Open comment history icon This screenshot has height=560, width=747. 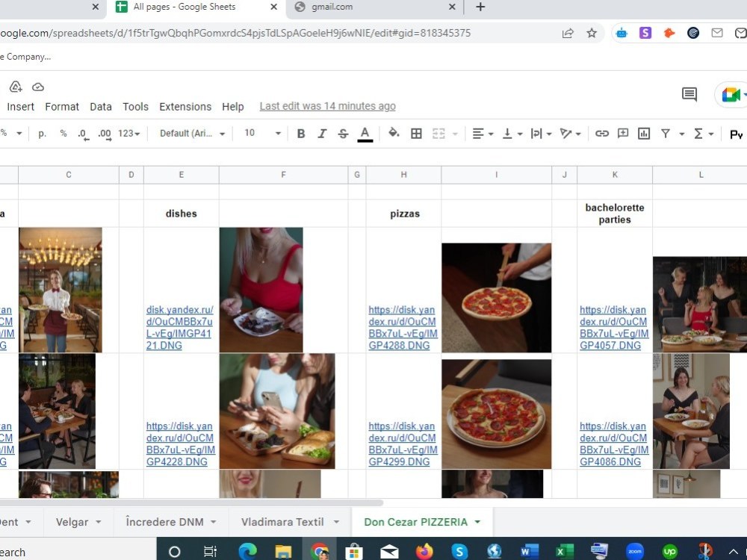[x=689, y=94]
